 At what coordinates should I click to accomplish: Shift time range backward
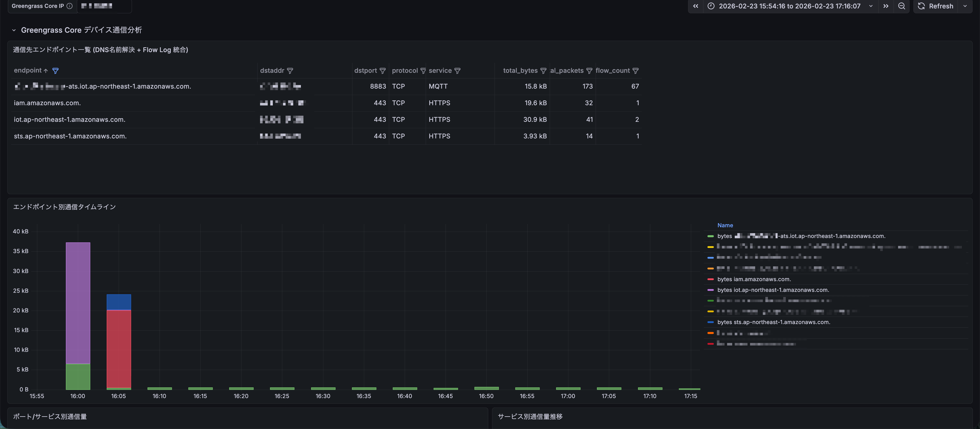pos(695,6)
